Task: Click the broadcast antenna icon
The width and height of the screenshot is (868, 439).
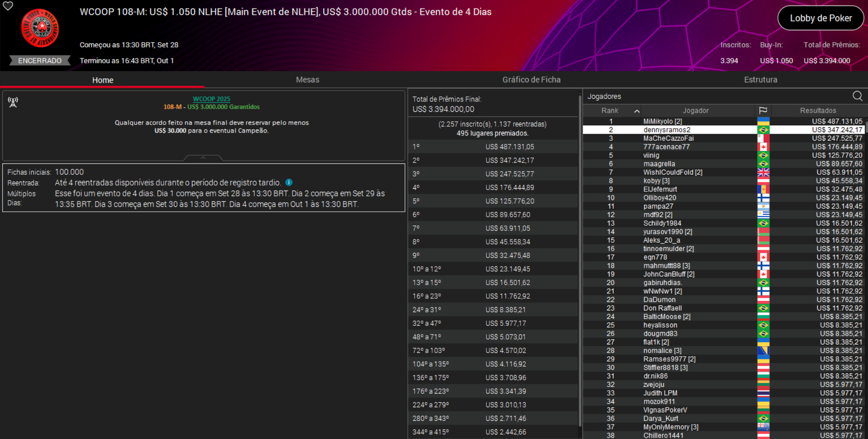Action: click(13, 102)
